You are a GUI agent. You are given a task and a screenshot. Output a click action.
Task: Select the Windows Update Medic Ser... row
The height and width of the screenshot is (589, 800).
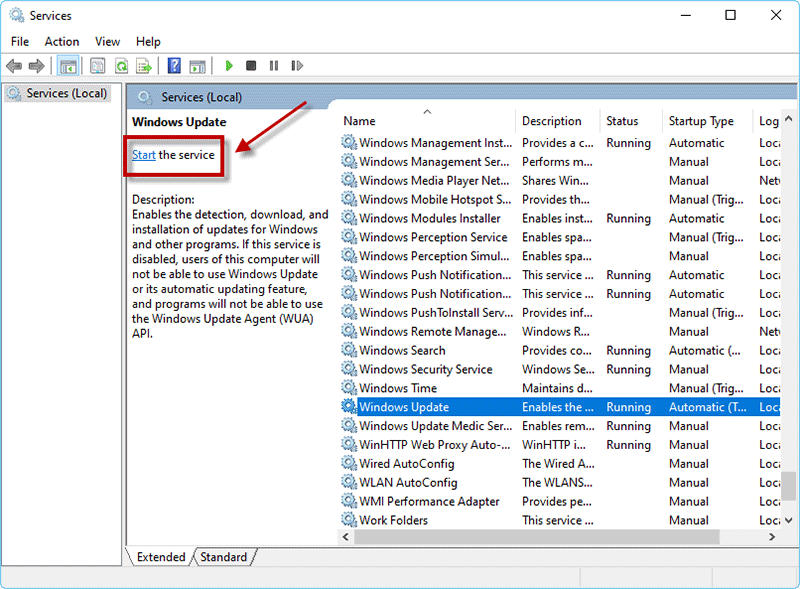click(x=560, y=426)
